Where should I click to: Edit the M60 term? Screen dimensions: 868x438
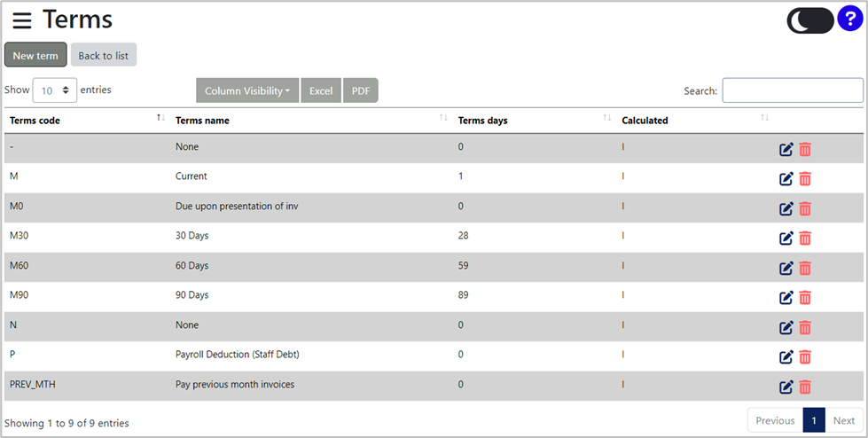786,268
